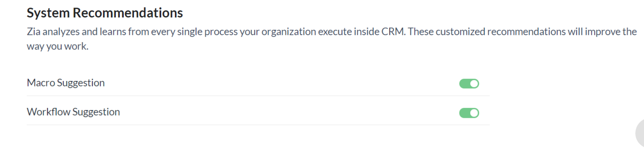The height and width of the screenshot is (165, 644).
Task: Click the word "Macro" in the first row
Action: pos(41,83)
